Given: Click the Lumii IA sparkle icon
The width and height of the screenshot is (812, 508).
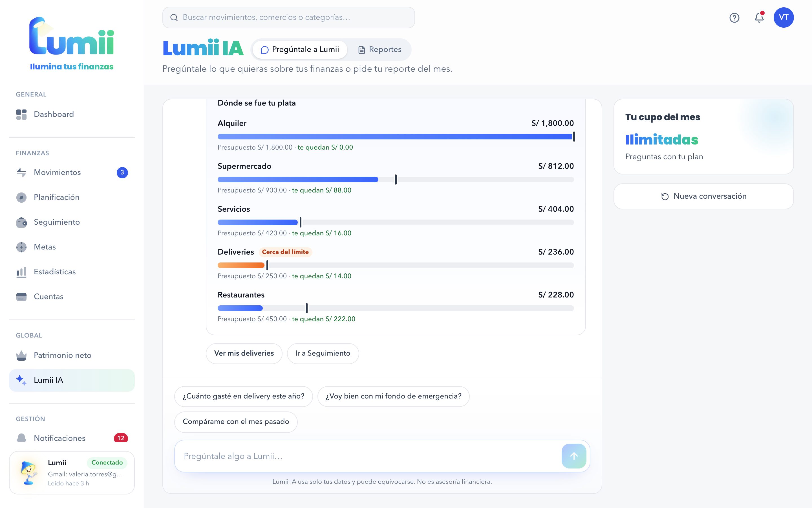Looking at the screenshot, I should [21, 380].
